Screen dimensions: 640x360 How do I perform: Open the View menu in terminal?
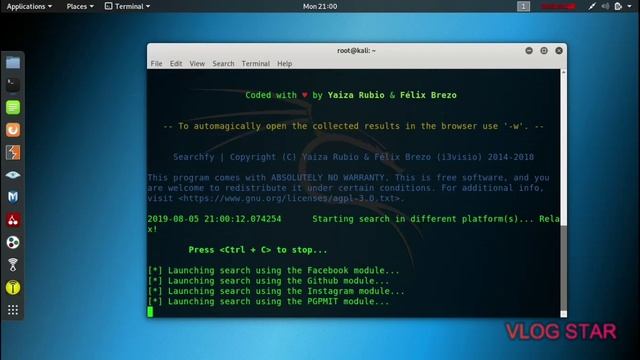tap(197, 64)
